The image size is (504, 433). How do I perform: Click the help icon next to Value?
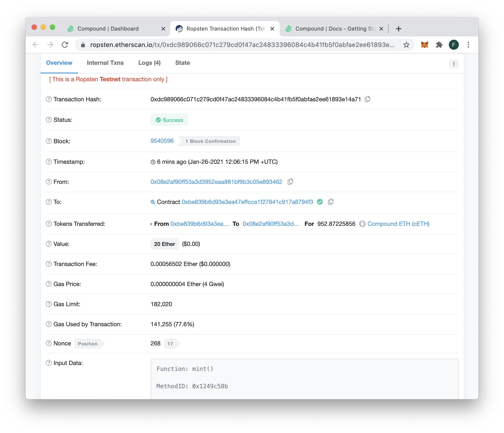(x=49, y=244)
